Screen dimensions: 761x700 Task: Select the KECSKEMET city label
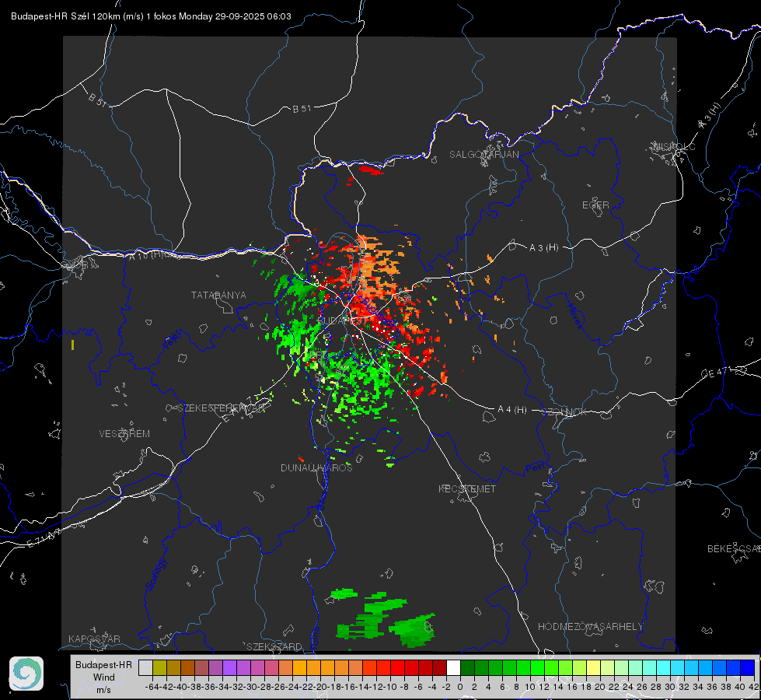pos(467,489)
